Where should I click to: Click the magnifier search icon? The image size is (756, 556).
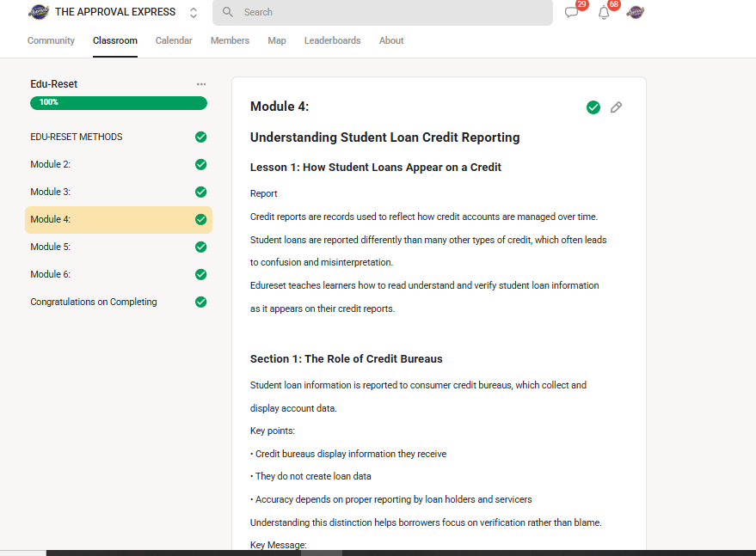[228, 12]
